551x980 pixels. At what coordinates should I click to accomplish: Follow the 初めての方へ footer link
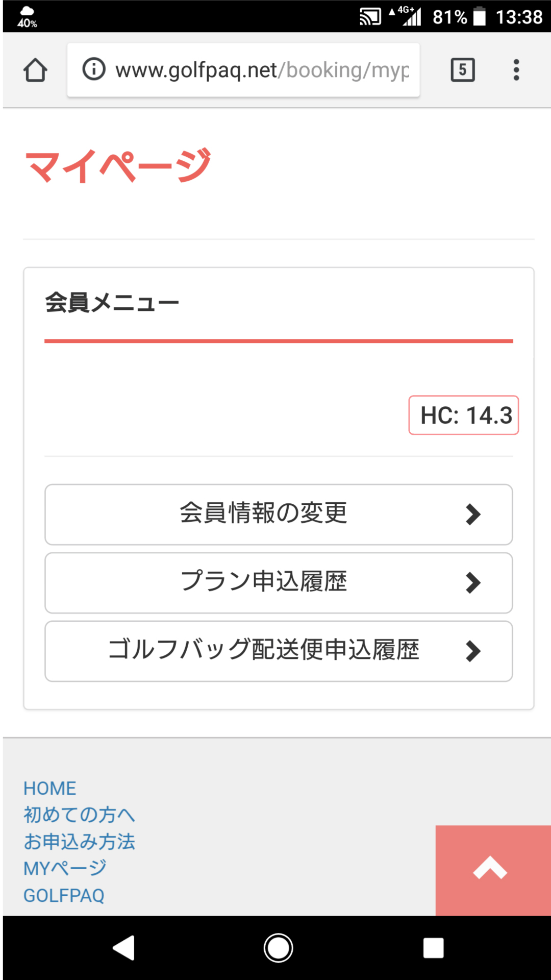click(79, 815)
